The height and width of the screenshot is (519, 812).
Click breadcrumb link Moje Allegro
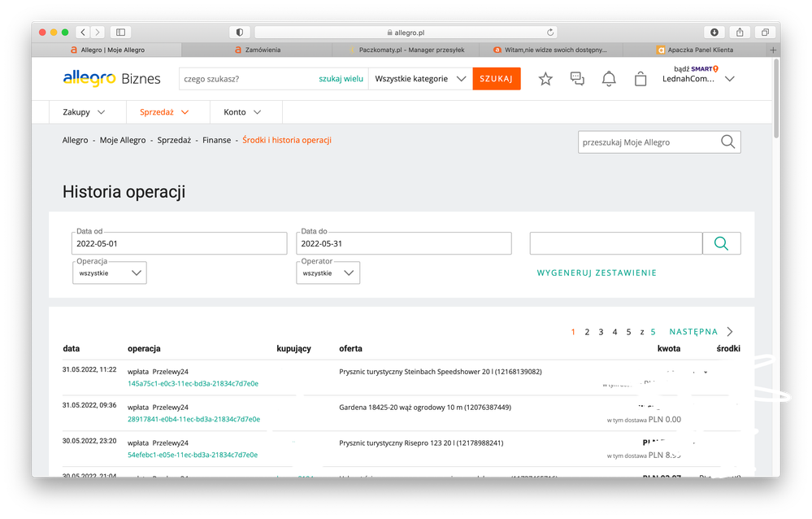click(123, 140)
